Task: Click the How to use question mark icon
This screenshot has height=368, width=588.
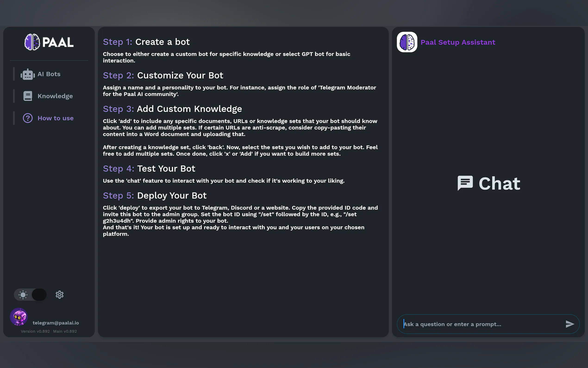Action: [28, 118]
